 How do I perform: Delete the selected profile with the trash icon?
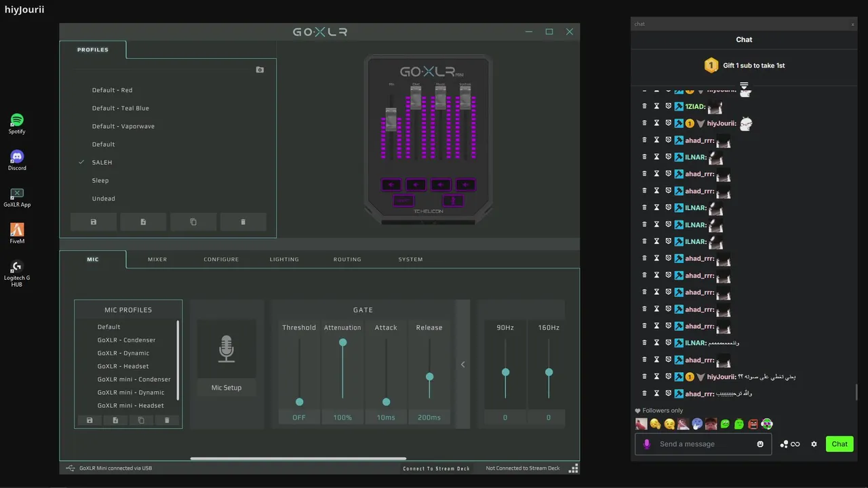(x=243, y=222)
